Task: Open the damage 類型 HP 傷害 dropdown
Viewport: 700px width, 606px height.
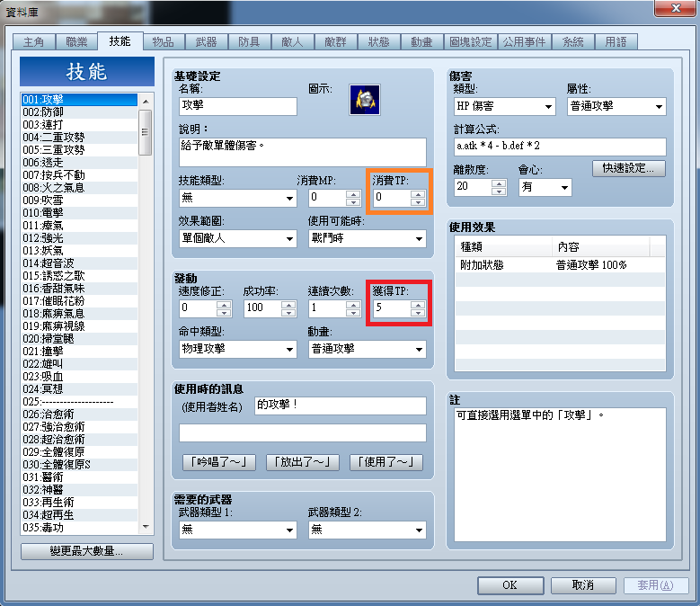Action: [x=504, y=106]
